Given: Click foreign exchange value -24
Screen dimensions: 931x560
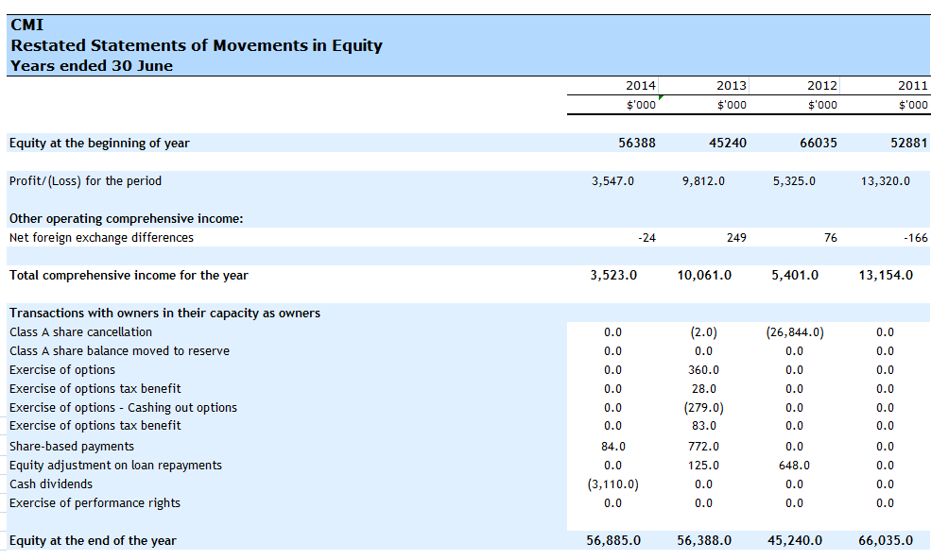Looking at the screenshot, I should pos(647,238).
